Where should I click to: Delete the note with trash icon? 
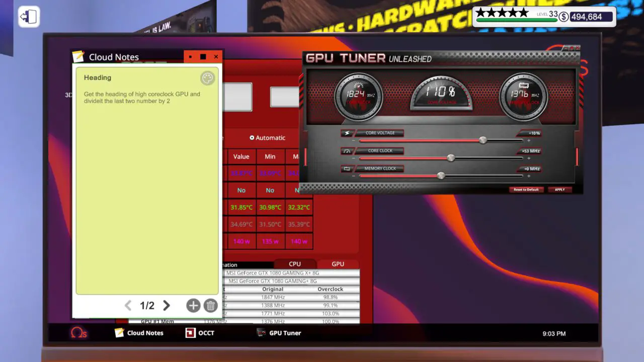coord(210,305)
